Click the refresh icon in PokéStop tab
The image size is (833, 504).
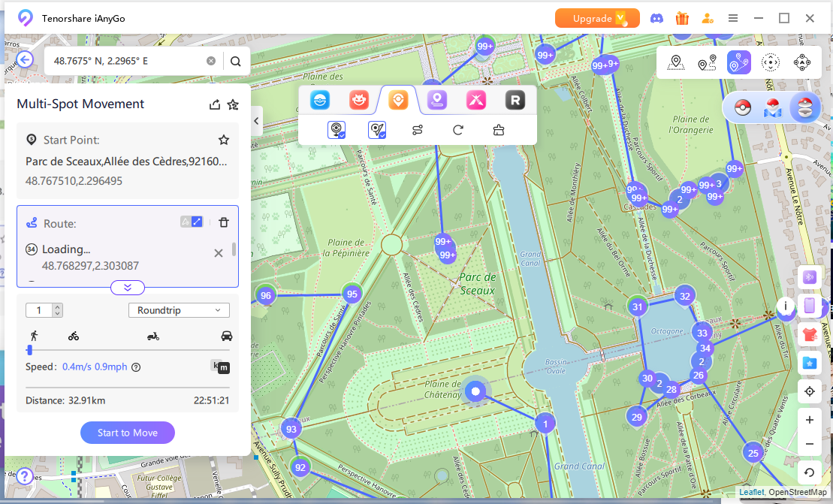(x=458, y=130)
